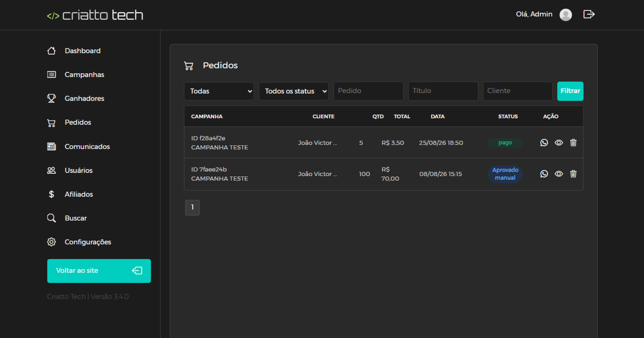The width and height of the screenshot is (644, 338).
Task: Click the Dashboard home icon in the sidebar
Action: pyautogui.click(x=52, y=51)
